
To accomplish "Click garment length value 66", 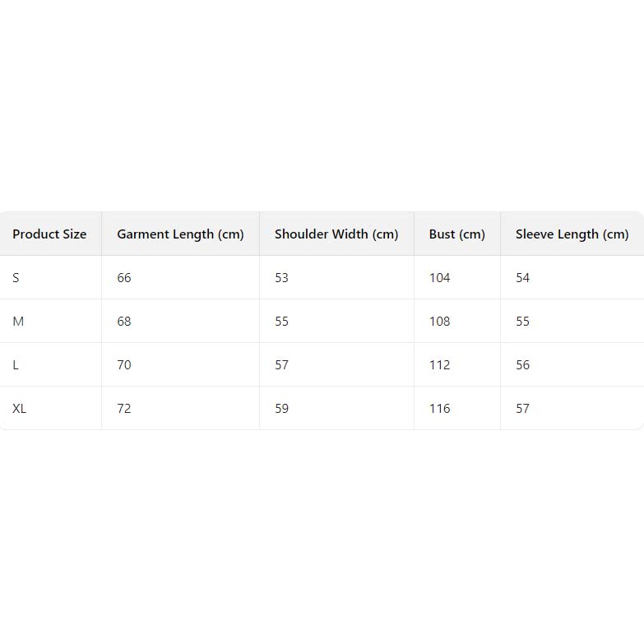I will (x=124, y=278).
